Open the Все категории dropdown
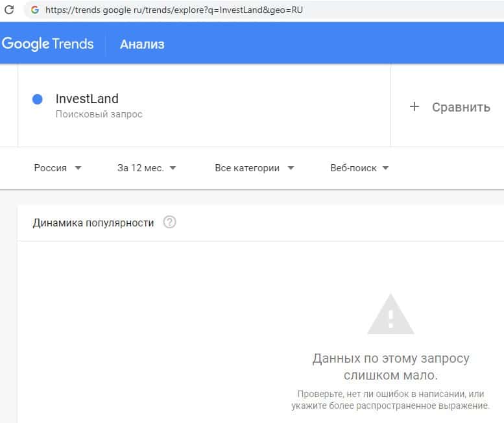 tap(254, 168)
